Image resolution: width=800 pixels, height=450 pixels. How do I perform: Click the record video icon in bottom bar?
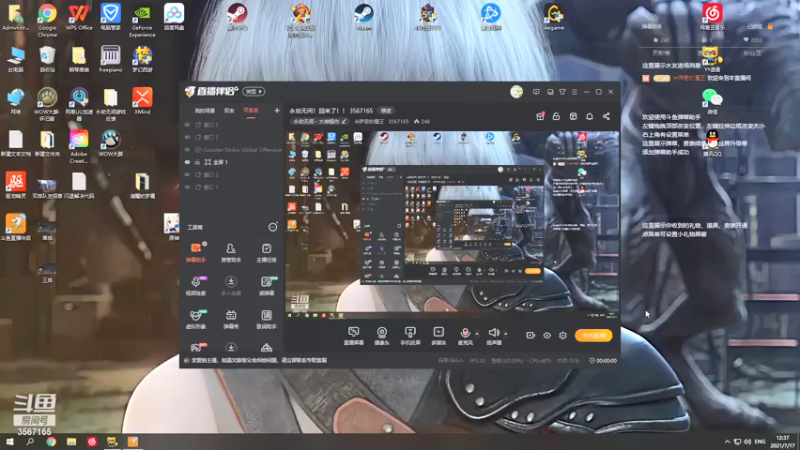coord(530,335)
